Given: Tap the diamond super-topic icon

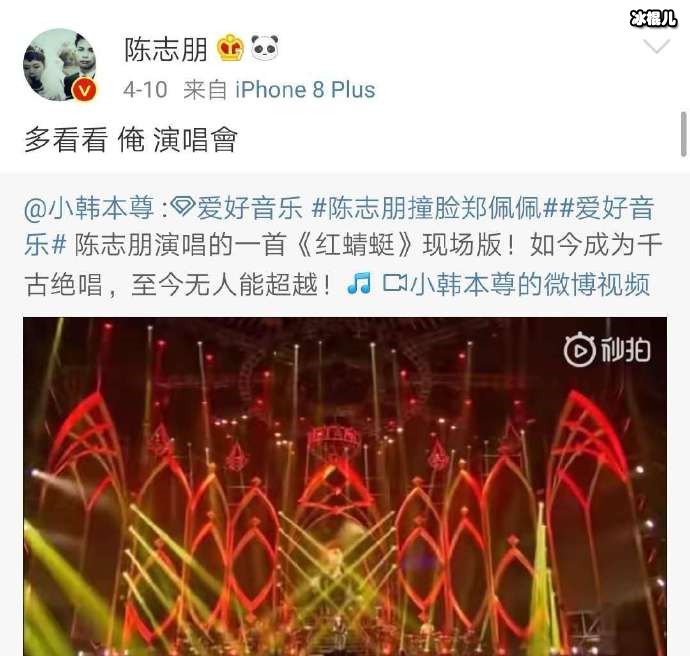Looking at the screenshot, I should pyautogui.click(x=183, y=206).
